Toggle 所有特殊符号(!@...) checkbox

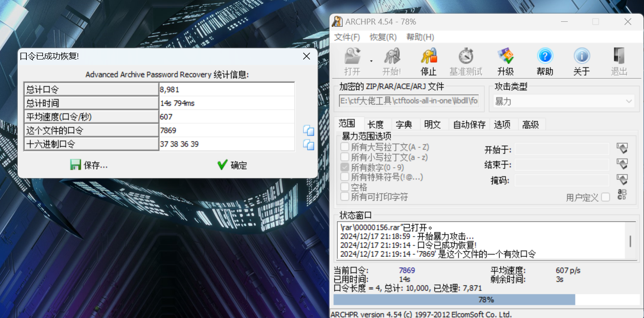coord(345,177)
